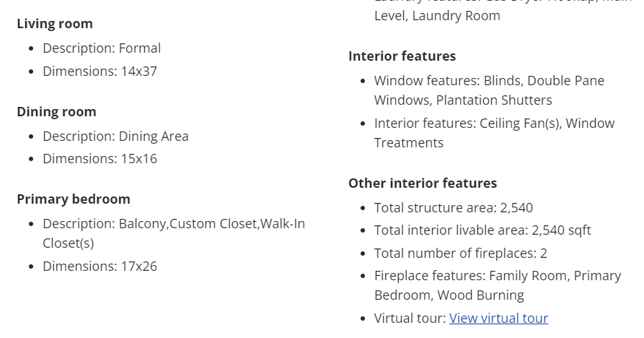Image resolution: width=644 pixels, height=338 pixels.
Task: Open the View virtual tour link
Action: 498,318
